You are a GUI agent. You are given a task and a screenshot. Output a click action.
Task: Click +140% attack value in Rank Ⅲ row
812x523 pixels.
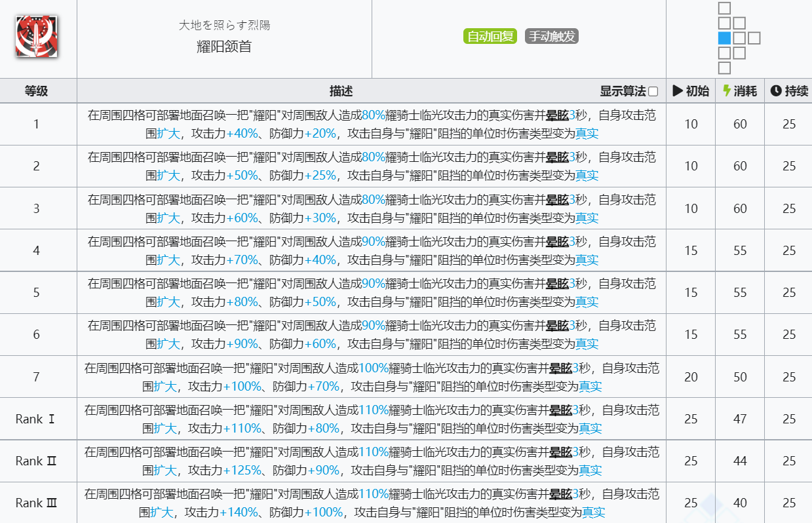click(x=239, y=513)
